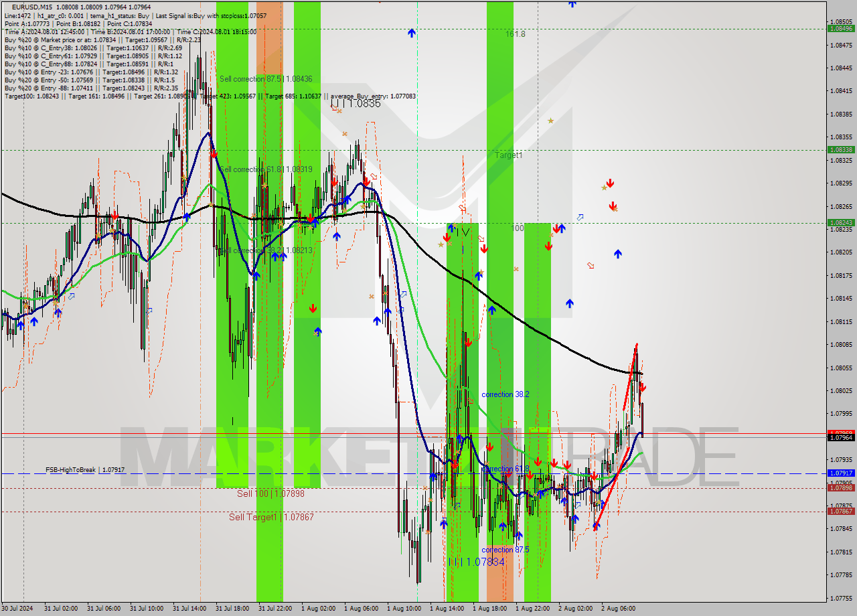Screen dimensions: 857x616
Task: Click the '| | | 1.0835' wave label
Action: pos(355,104)
